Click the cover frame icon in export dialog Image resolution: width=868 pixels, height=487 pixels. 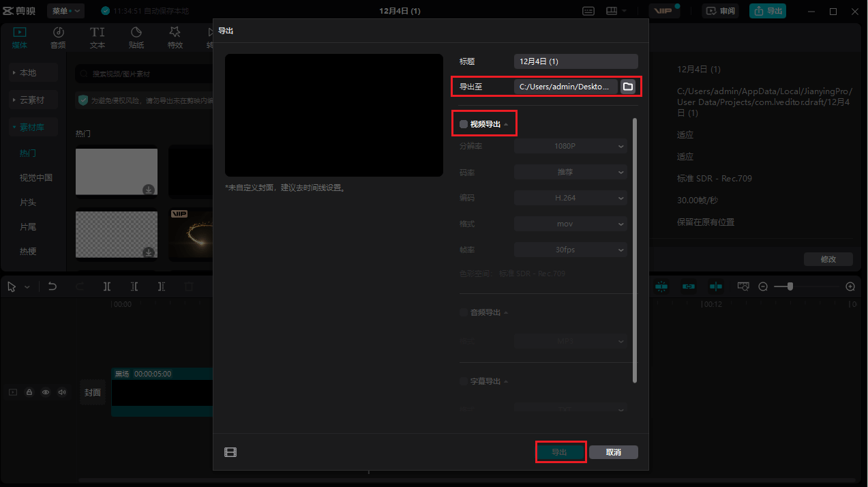click(230, 452)
